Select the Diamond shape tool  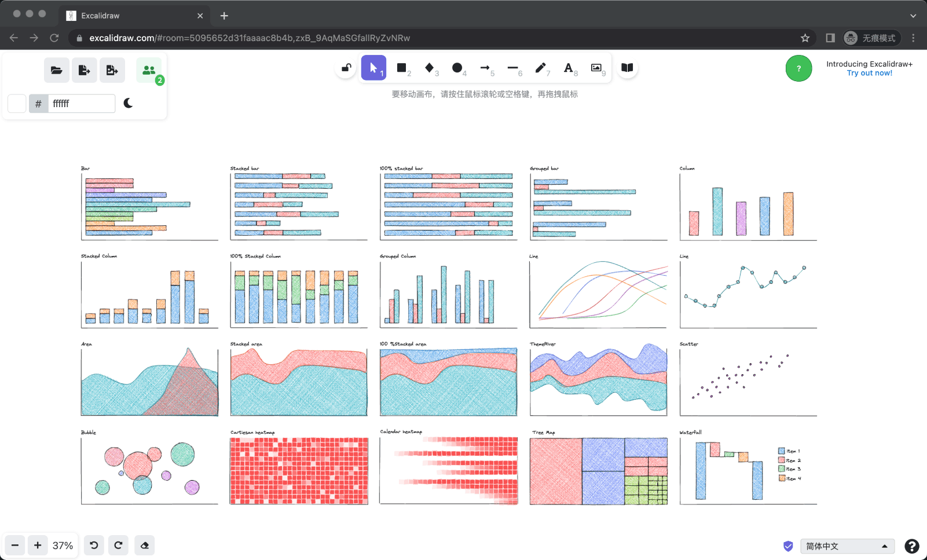click(x=429, y=68)
